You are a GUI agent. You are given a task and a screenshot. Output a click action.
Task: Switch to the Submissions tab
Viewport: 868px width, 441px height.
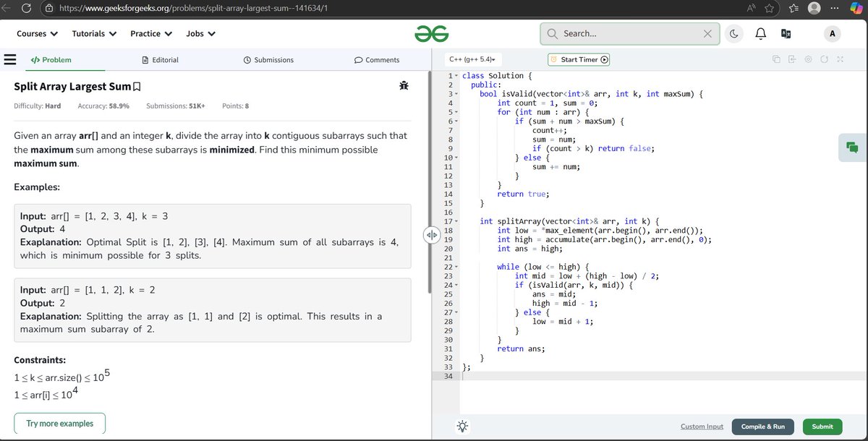click(268, 60)
